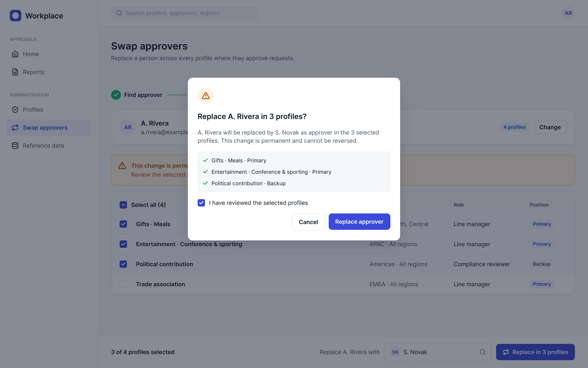
Task: Click 'Gifts · Meals · Primary' in dialog list
Action: [239, 160]
